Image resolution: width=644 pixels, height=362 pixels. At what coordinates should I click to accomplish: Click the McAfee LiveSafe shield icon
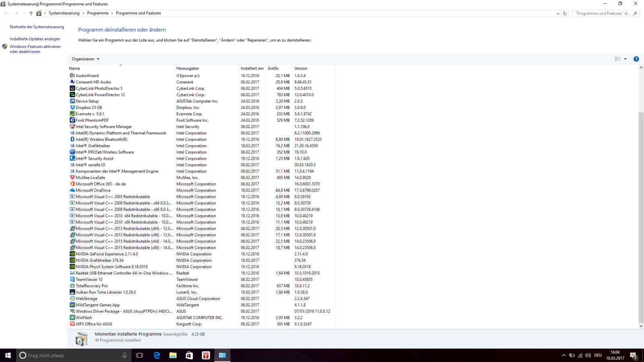coord(72,177)
